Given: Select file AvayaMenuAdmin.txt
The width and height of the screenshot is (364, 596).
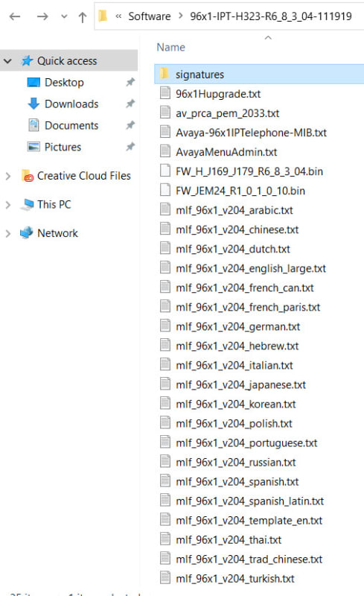Looking at the screenshot, I should [x=226, y=152].
